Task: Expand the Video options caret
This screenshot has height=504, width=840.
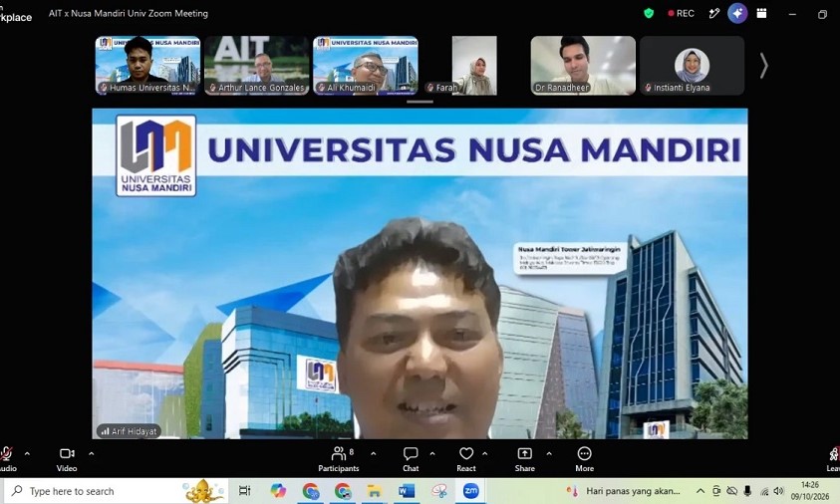Action: (x=91, y=453)
